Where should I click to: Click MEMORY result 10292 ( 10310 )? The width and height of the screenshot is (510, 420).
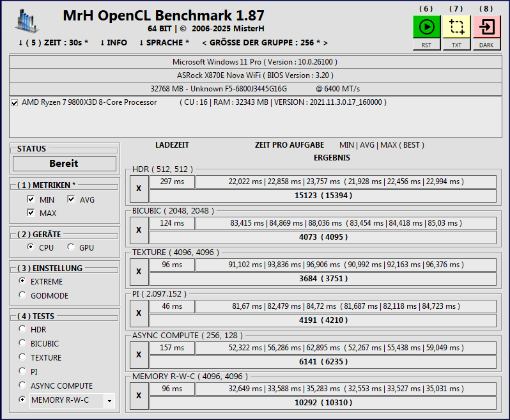[323, 403]
